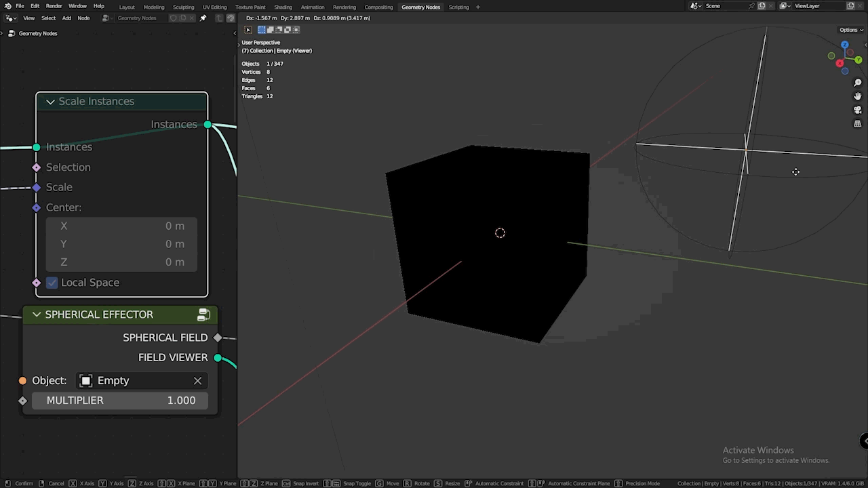Toggle the Local Space checkbox

tap(52, 283)
